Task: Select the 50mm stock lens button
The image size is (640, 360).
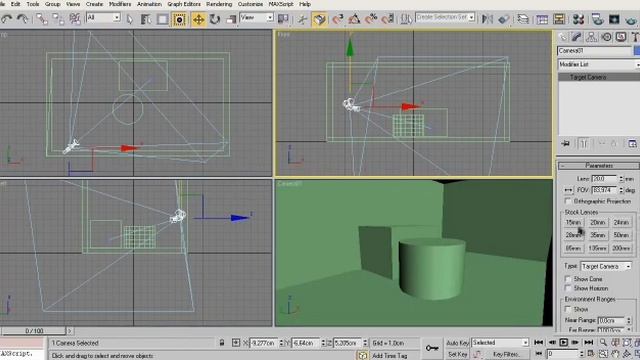Action: (621, 235)
